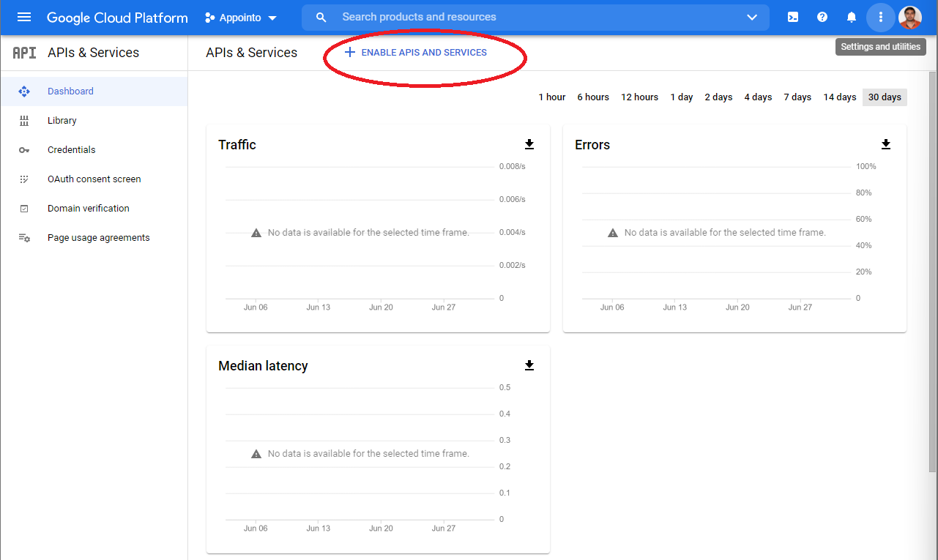This screenshot has height=560, width=938.
Task: Click the 0.5 axis label in Median latency
Action: [x=505, y=387]
